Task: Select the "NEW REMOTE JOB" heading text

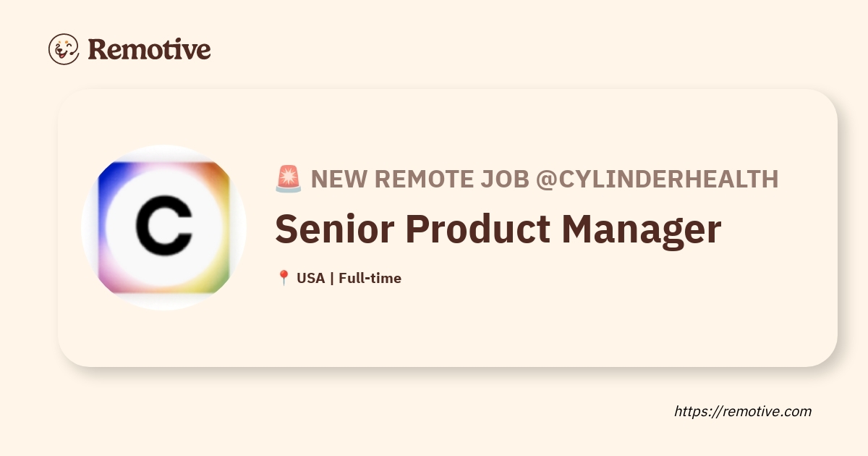Action: click(420, 179)
